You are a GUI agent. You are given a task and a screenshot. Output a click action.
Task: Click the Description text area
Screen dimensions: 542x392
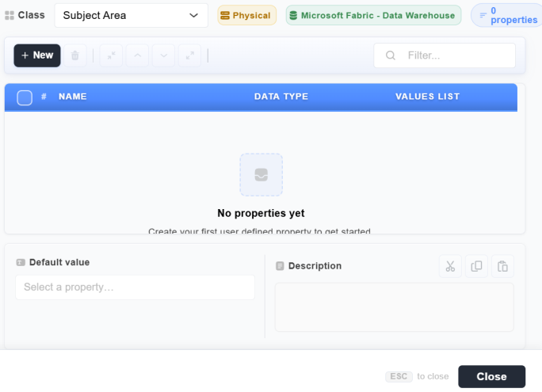point(395,307)
